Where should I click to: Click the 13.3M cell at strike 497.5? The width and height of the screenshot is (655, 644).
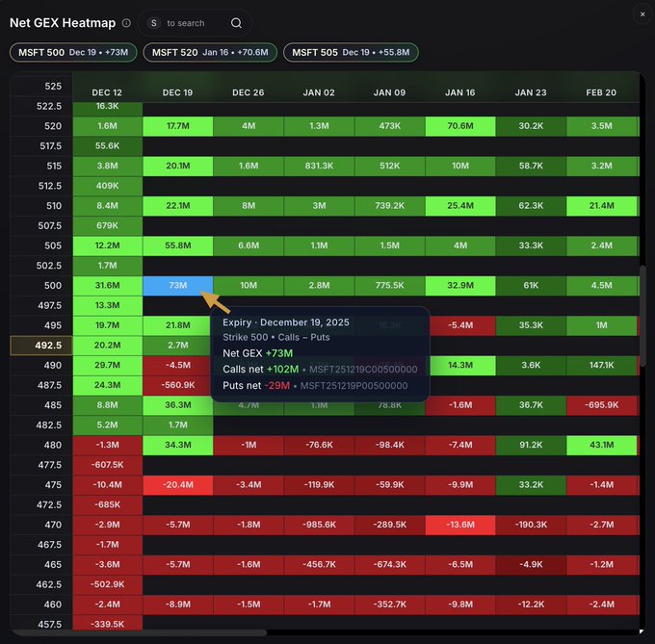(107, 305)
